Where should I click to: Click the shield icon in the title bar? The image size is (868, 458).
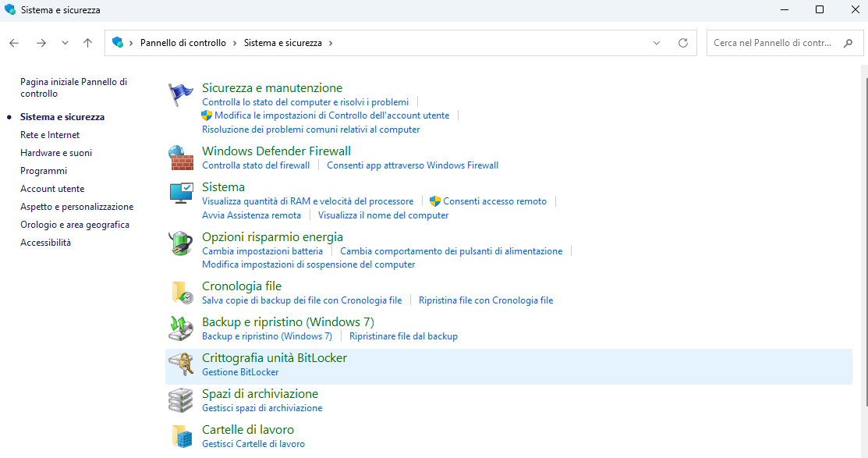10,9
